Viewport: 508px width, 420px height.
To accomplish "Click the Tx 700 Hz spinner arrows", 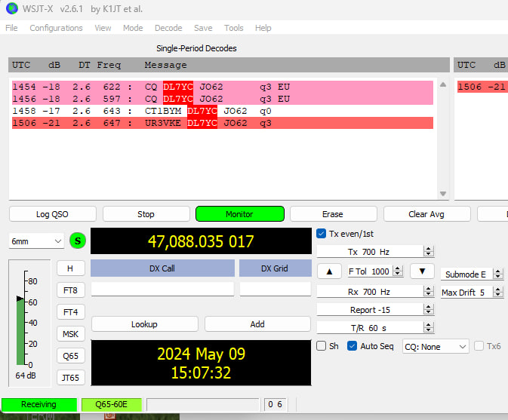I will [428, 251].
